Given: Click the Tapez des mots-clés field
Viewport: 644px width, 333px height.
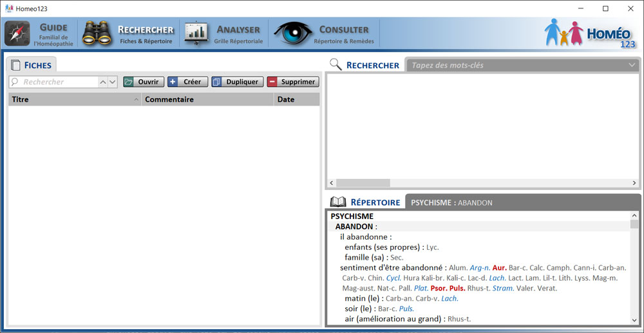Looking at the screenshot, I should [x=516, y=65].
